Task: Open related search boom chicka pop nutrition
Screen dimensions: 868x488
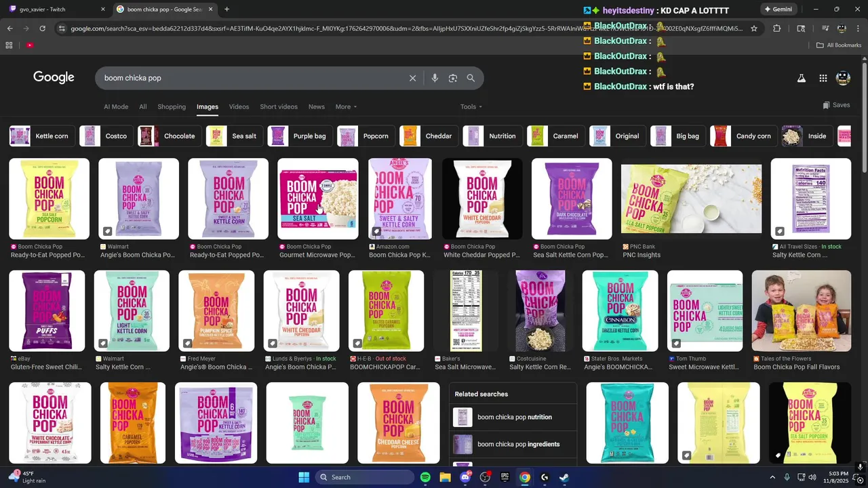Action: (513, 417)
